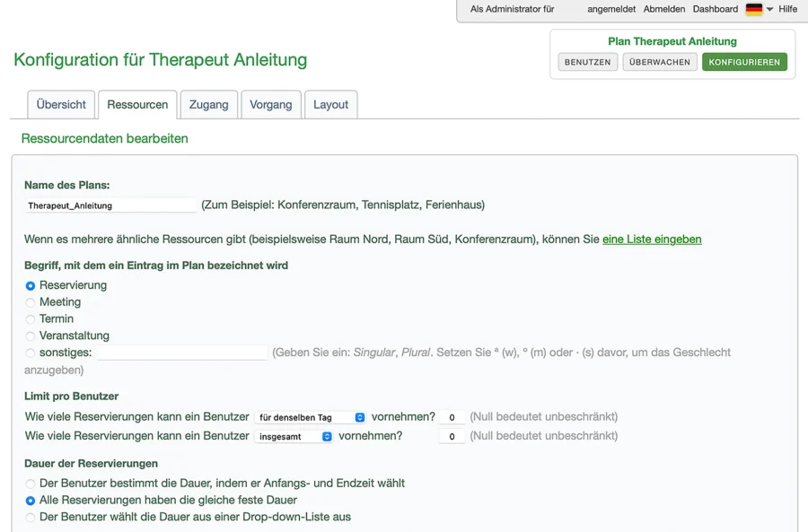Click the 'Dauer der Reservierungen' label
Screen dimensions: 808x532
click(92, 464)
